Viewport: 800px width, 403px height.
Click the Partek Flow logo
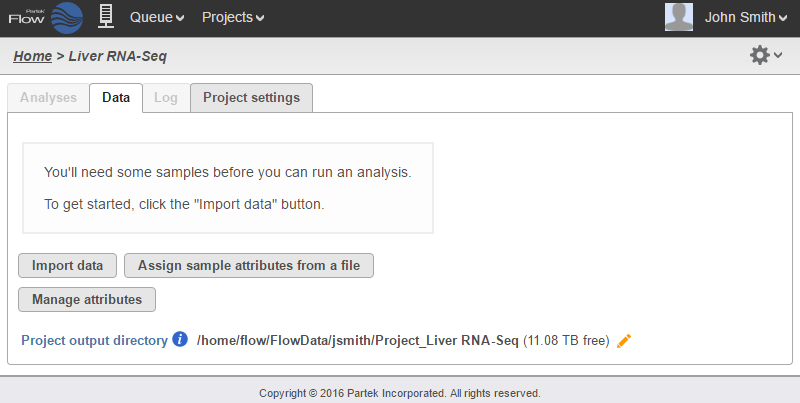[x=45, y=17]
